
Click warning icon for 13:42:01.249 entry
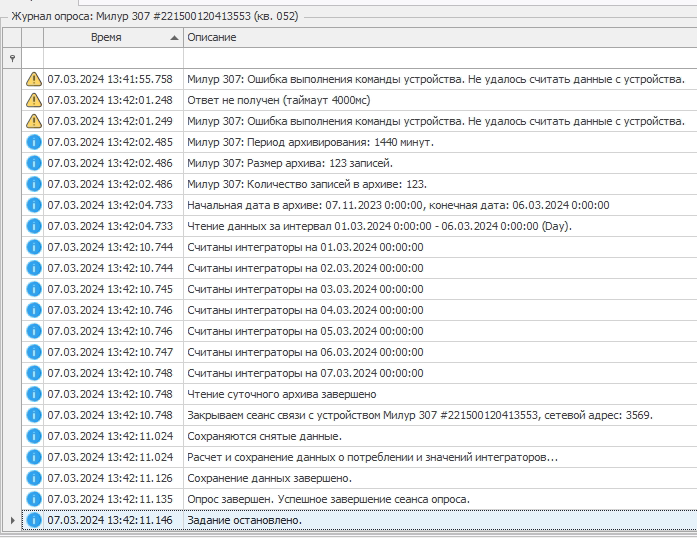click(33, 121)
